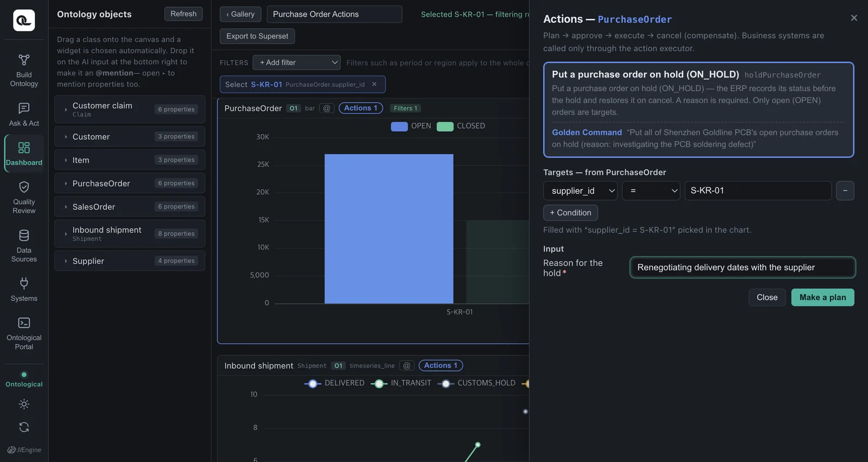Click the Filters 1 badge

[x=406, y=108]
